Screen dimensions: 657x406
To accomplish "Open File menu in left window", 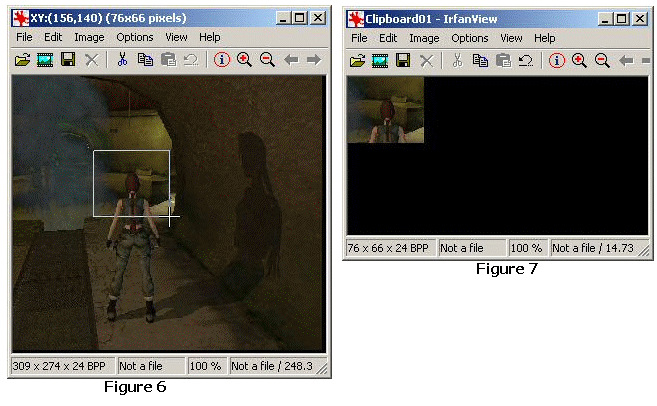I will pyautogui.click(x=24, y=37).
